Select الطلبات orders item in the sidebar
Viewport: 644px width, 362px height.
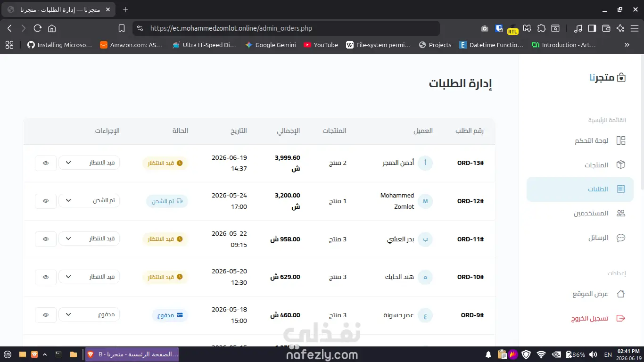point(580,189)
